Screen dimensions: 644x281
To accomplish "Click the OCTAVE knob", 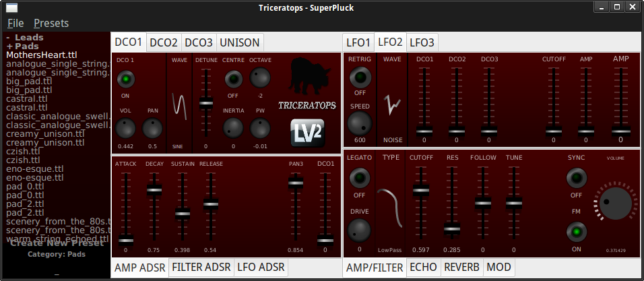I will [260, 77].
